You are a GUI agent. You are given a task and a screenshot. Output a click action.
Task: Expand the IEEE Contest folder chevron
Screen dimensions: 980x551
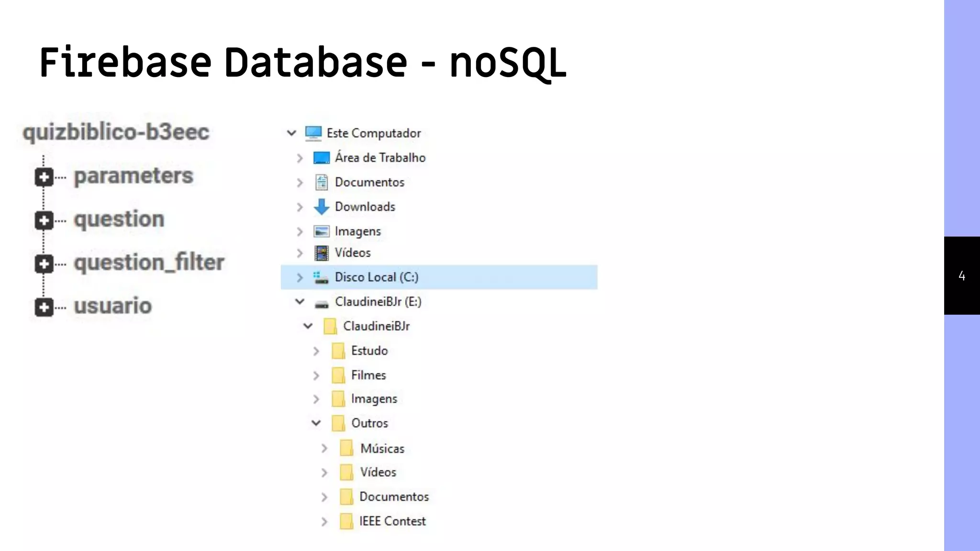[324, 521]
